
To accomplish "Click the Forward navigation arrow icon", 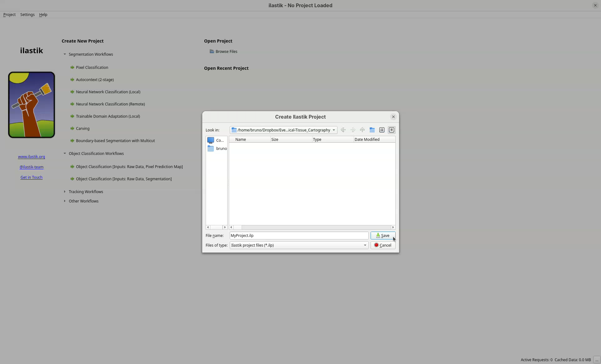I will (x=353, y=130).
